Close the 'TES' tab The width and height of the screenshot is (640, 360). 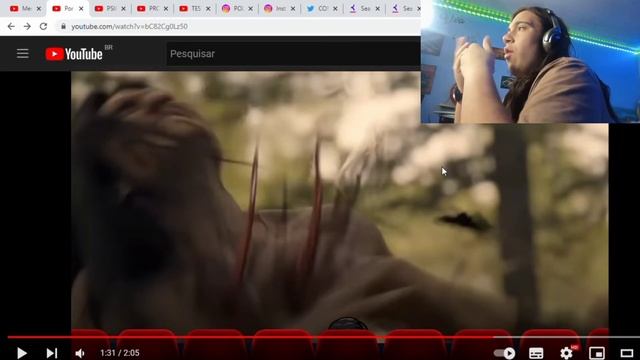[208, 9]
